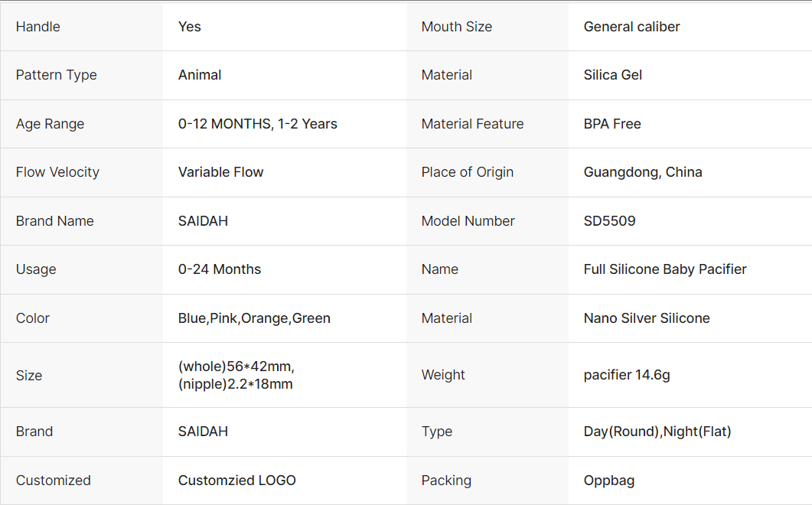
Task: Select the size value '(whole)56*42mm'
Action: pos(236,367)
